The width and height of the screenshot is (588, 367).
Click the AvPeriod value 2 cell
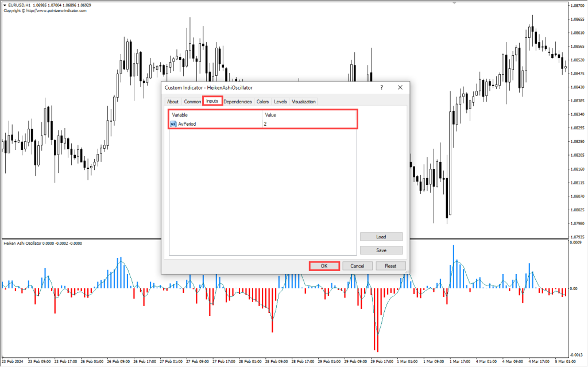pos(310,124)
